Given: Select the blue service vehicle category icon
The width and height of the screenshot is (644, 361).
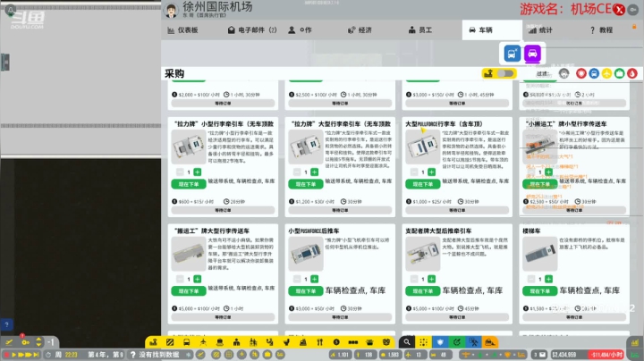Looking at the screenshot, I should coord(513,54).
